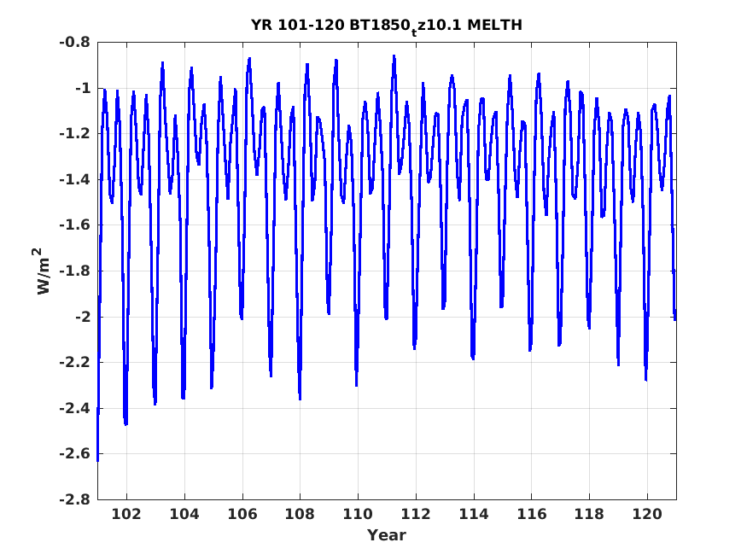Click the x-axis tick label '116'
Image resolution: width=747 pixels, height=560 pixels.
coord(532,514)
